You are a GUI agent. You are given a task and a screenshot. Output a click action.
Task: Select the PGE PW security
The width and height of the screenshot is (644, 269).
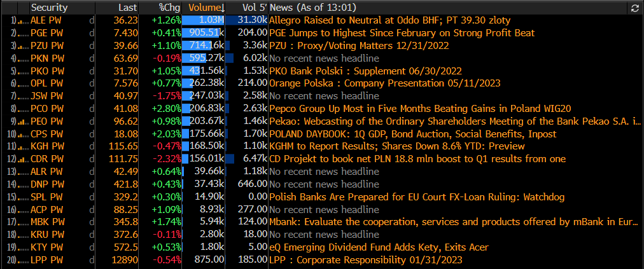tap(47, 33)
